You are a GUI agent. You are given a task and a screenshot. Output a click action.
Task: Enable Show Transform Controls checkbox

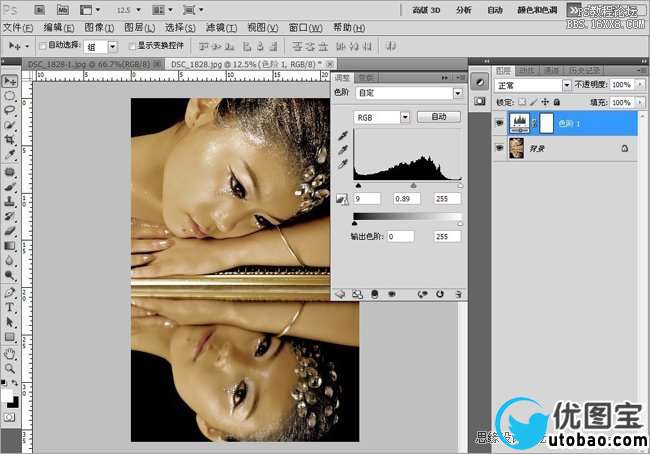pos(132,46)
